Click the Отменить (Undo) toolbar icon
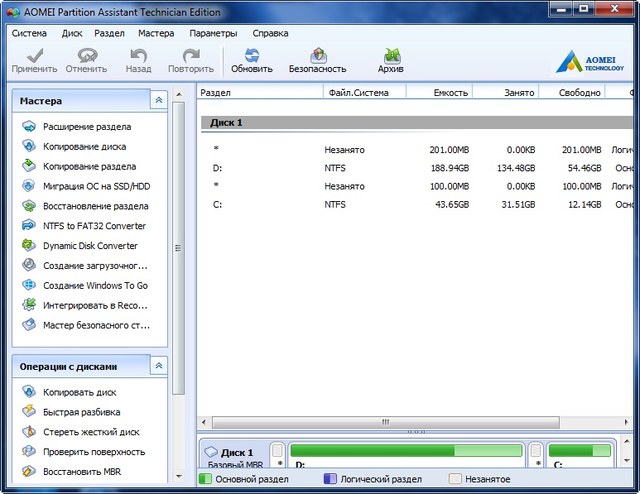The width and height of the screenshot is (640, 494). 86,60
